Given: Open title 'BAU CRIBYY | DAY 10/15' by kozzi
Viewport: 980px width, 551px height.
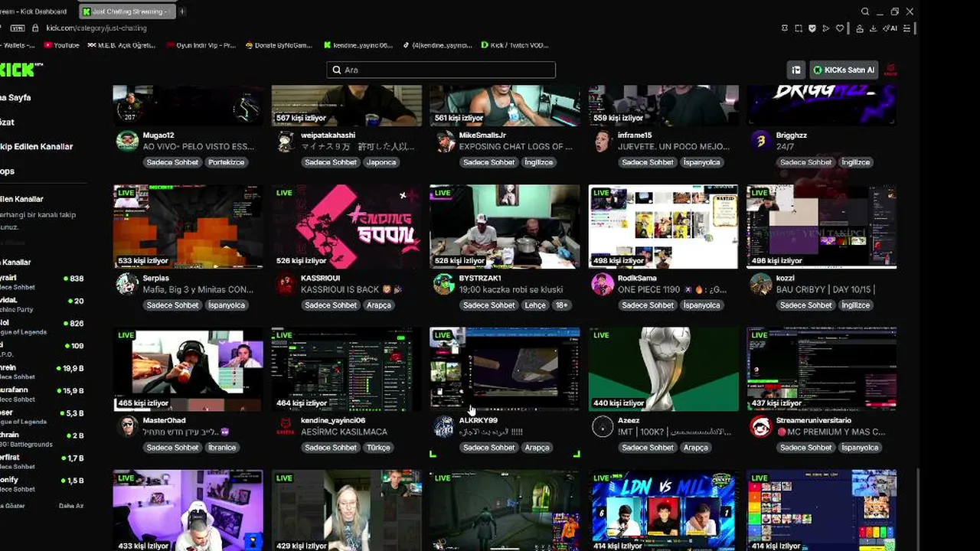Looking at the screenshot, I should click(x=825, y=290).
